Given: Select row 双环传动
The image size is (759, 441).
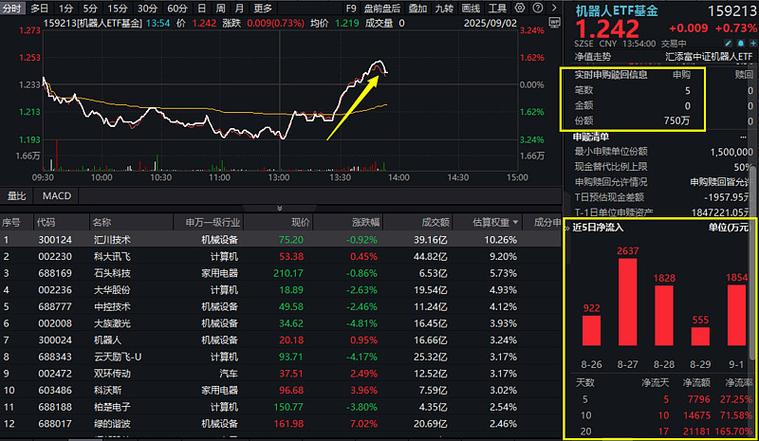Looking at the screenshot, I should (x=281, y=374).
